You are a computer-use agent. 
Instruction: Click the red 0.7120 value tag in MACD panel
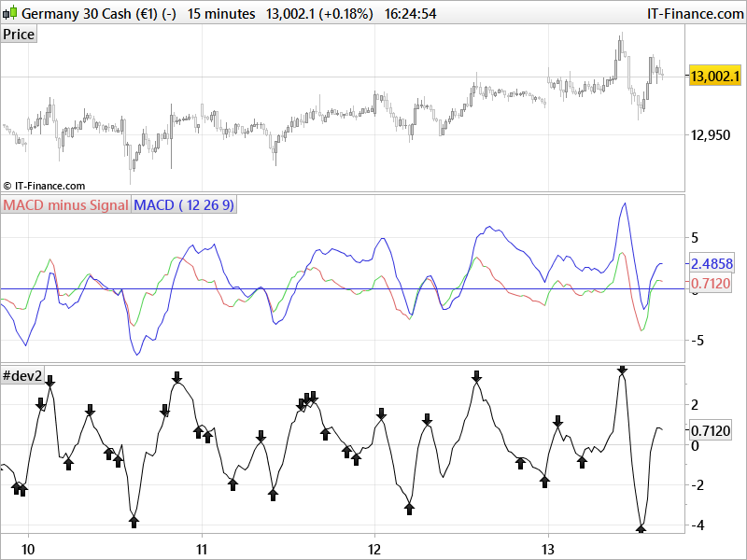point(711,284)
